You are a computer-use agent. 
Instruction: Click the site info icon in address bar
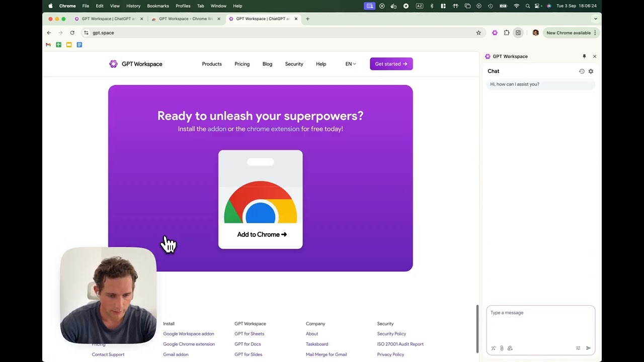pos(86,33)
